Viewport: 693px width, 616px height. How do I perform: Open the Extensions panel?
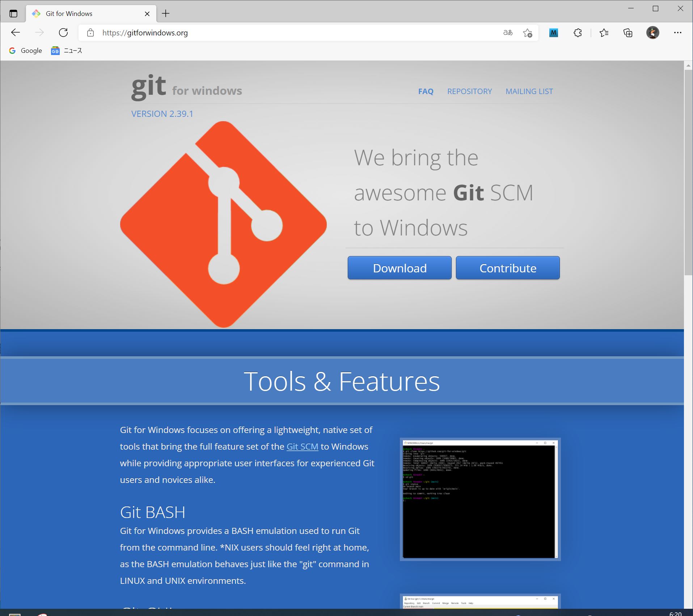(x=578, y=33)
